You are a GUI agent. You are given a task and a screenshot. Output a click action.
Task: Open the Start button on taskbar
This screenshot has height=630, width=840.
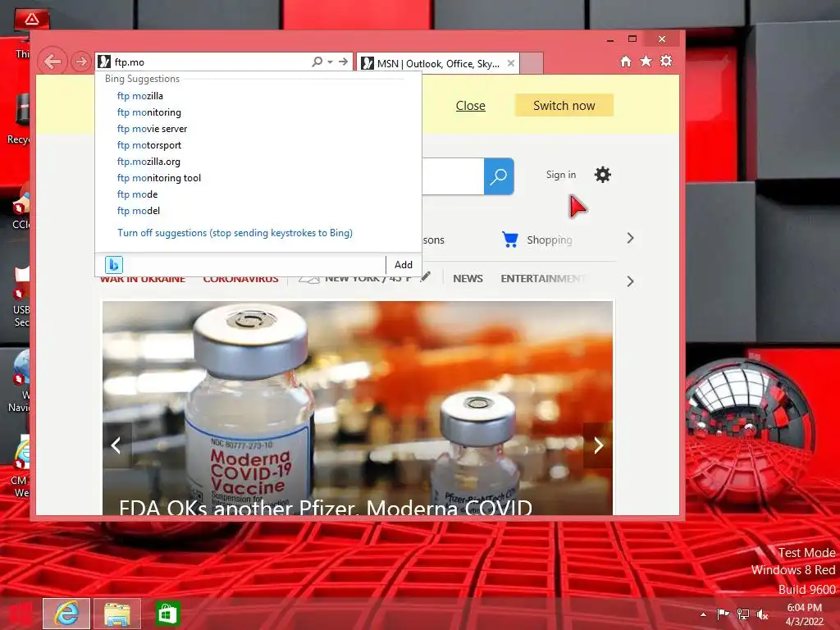coord(20,614)
